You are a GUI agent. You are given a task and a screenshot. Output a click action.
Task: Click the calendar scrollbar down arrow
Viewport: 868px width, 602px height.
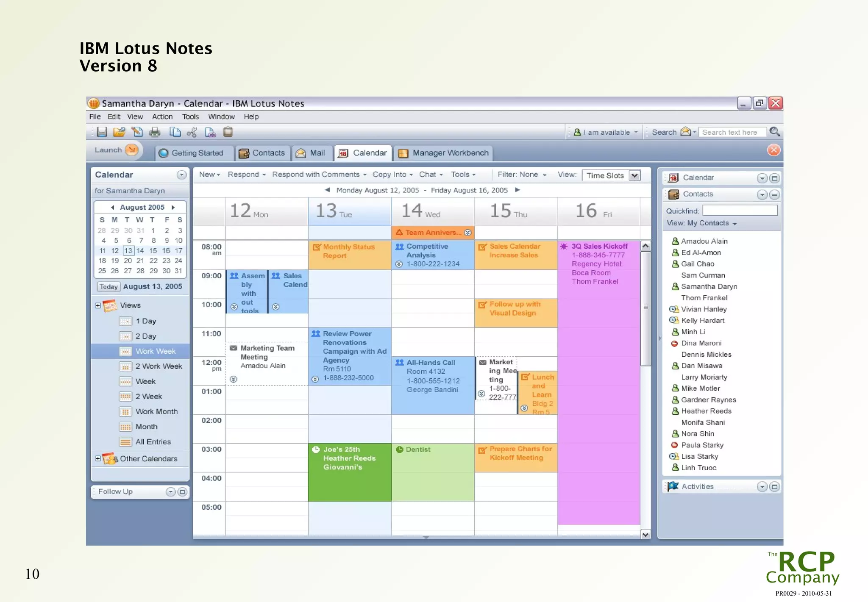coord(645,535)
